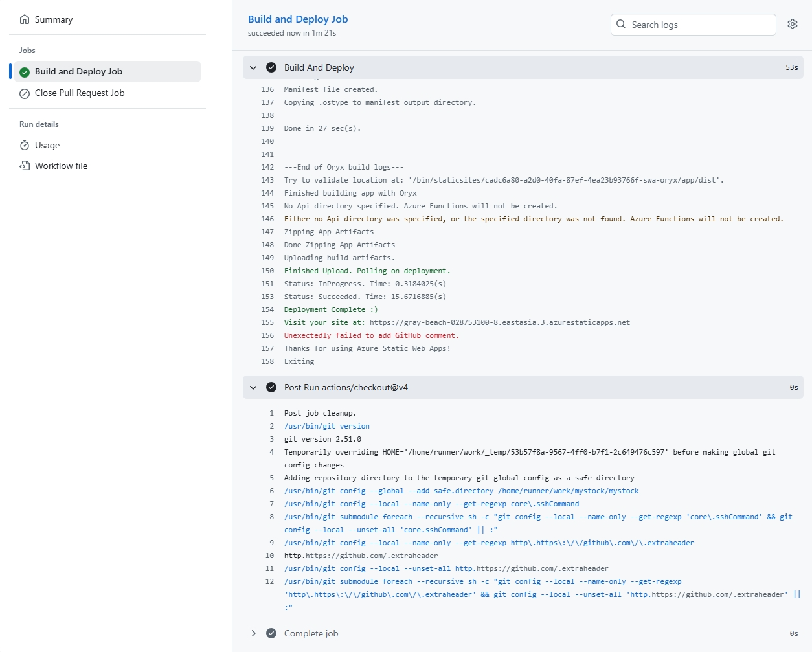Click check icon on Build And Deploy step

point(271,67)
